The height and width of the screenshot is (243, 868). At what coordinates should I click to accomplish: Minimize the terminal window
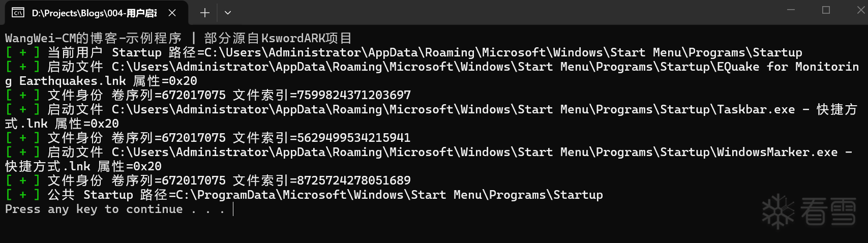click(791, 10)
